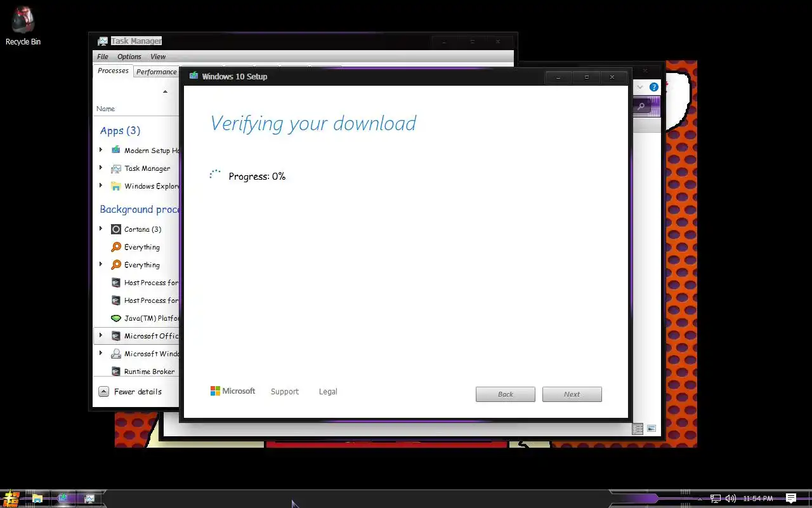Click the Task Manager title bar icon
The height and width of the screenshot is (508, 812).
[x=102, y=41]
